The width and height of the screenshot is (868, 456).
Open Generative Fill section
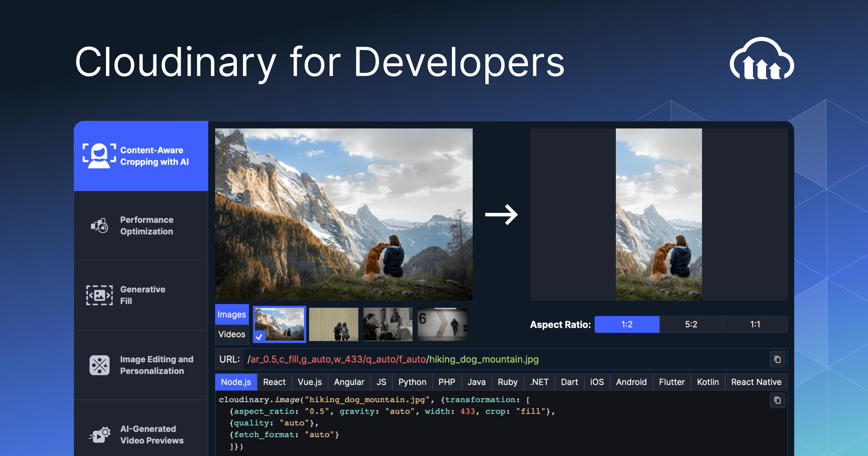pyautogui.click(x=141, y=295)
